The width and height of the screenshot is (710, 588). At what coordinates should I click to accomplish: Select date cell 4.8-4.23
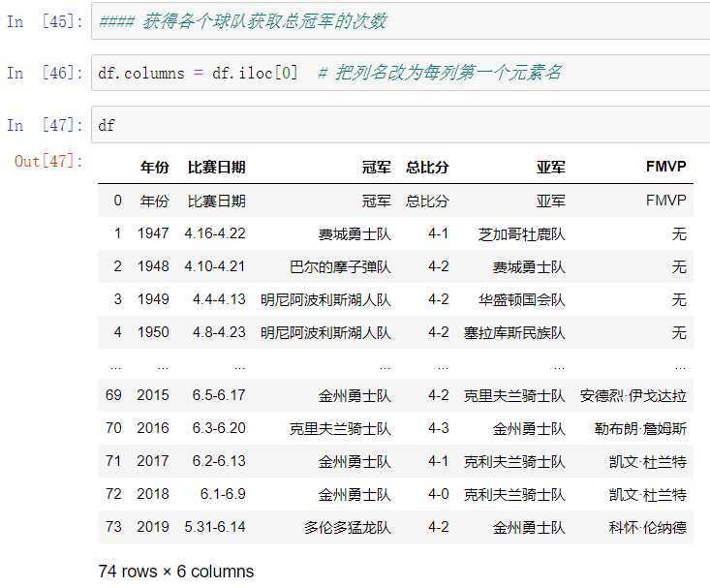coord(219,332)
